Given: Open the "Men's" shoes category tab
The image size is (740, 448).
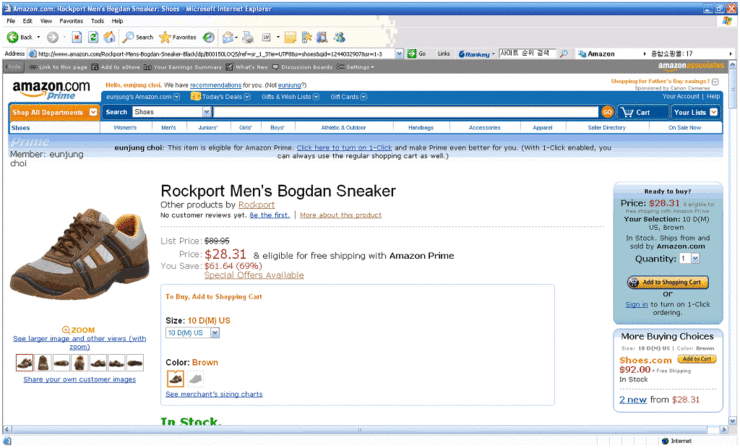Looking at the screenshot, I should (168, 127).
